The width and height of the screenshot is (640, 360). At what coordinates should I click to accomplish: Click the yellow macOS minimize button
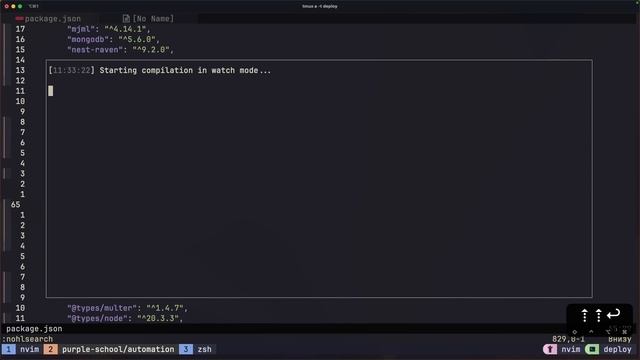[x=13, y=6]
